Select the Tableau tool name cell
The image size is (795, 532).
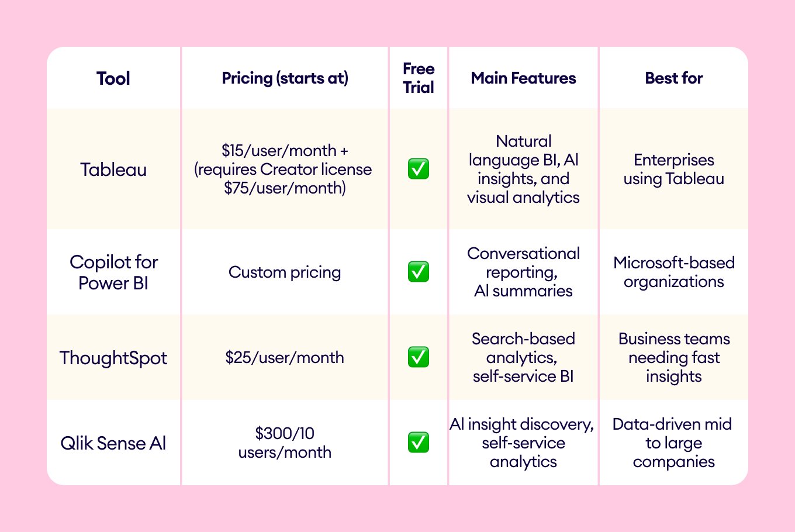pos(113,170)
